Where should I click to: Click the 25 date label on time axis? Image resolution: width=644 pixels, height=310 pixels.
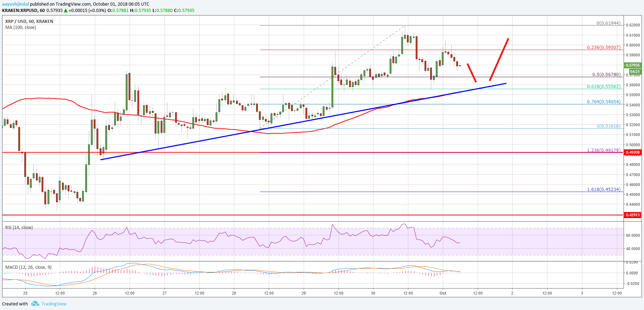[25, 293]
